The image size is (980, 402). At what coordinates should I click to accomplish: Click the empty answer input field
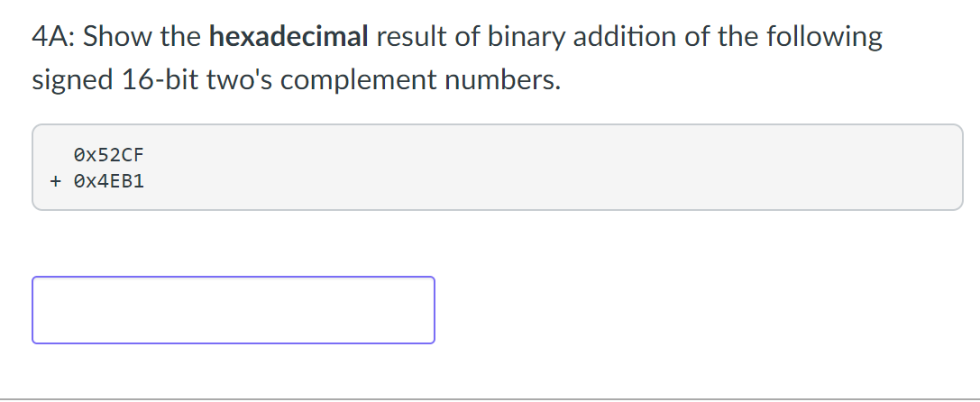233,310
